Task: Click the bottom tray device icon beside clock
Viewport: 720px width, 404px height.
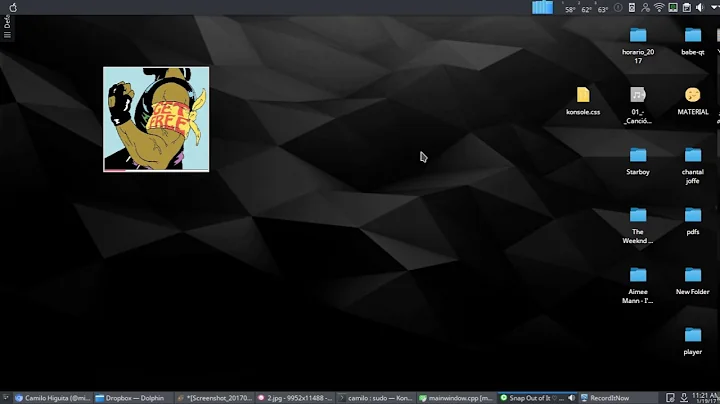Action: pyautogui.click(x=670, y=398)
